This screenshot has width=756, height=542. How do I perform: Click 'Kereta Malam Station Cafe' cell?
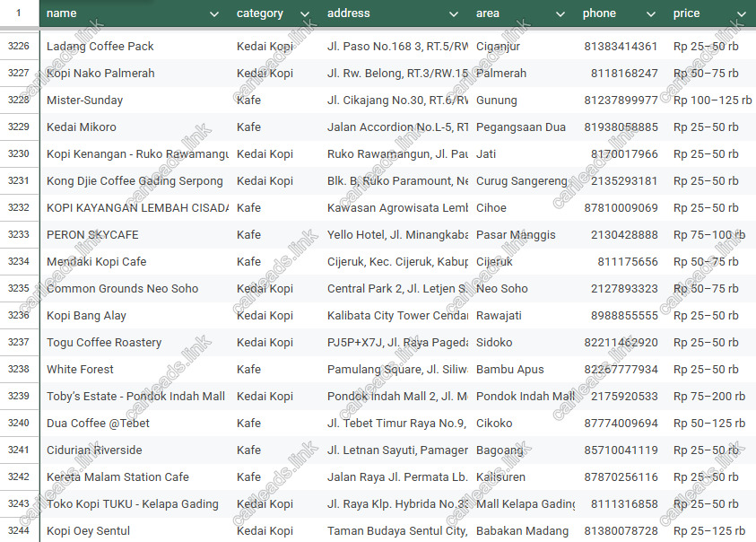pyautogui.click(x=135, y=477)
